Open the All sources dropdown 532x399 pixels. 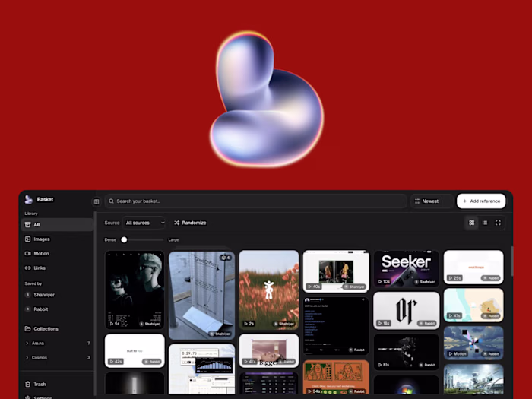click(144, 223)
